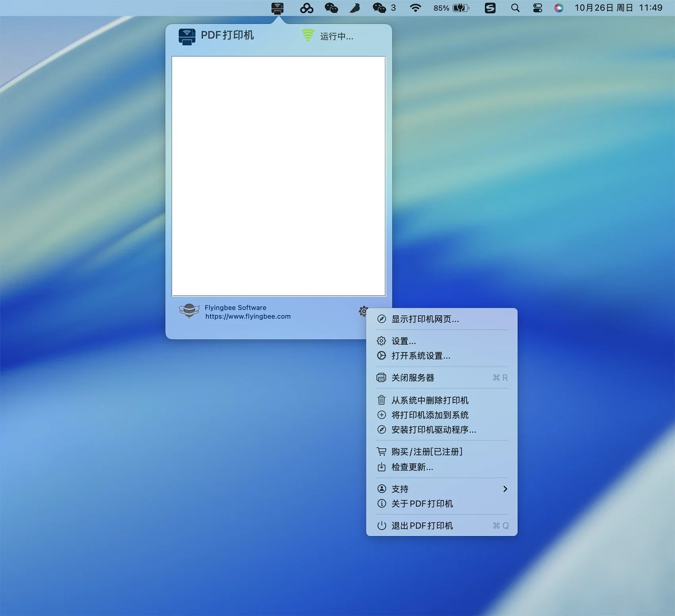Select 从系统中删除打印机 menu entry
The width and height of the screenshot is (675, 616).
tap(430, 400)
